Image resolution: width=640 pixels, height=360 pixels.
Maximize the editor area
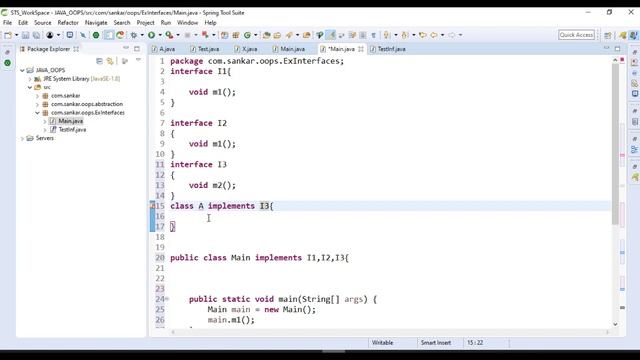coord(618,49)
